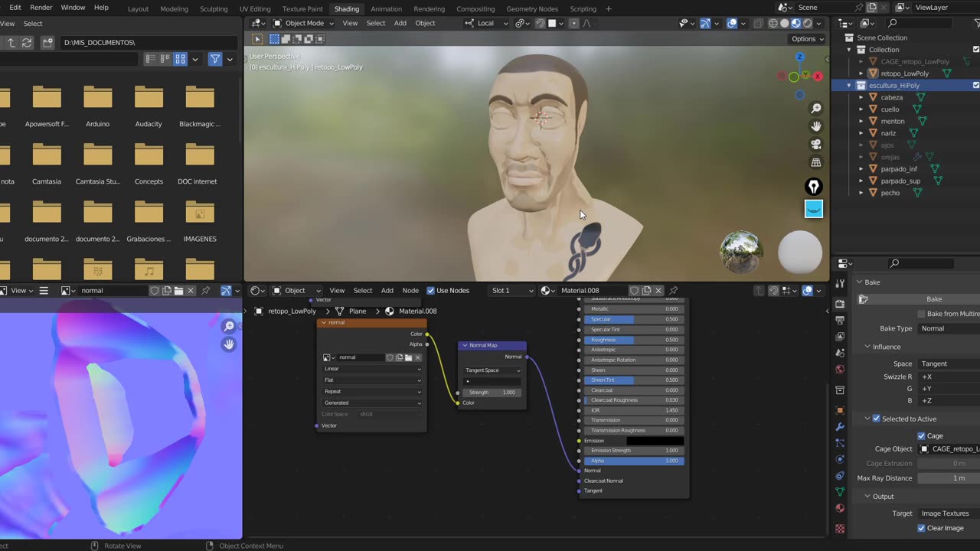
Task: Go to parent directory in file browser
Action: [11, 43]
